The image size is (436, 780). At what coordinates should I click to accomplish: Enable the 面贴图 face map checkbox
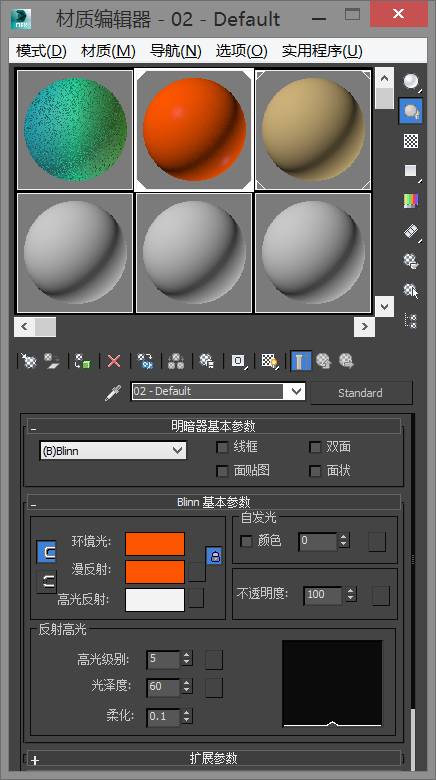point(222,471)
